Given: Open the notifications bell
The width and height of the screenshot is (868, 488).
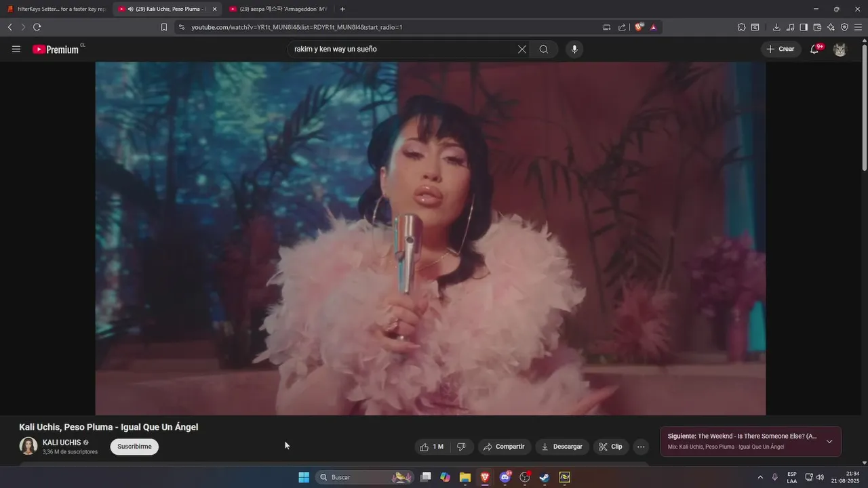Looking at the screenshot, I should coord(815,49).
